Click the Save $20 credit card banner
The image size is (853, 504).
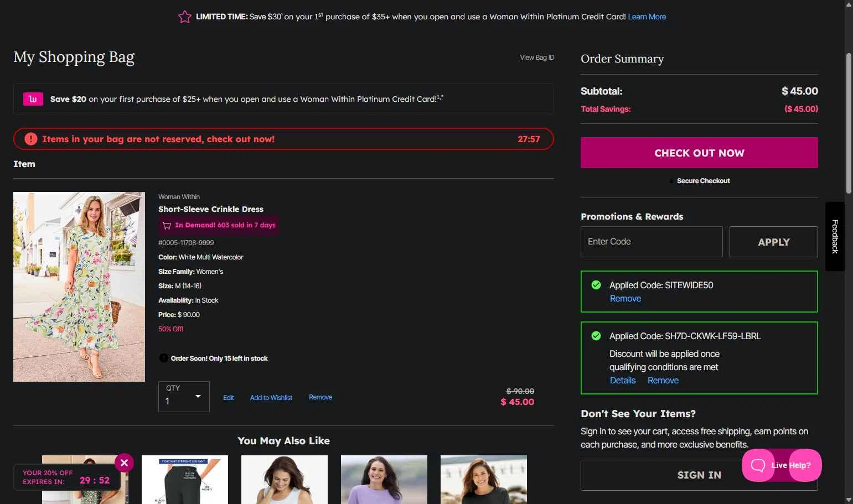pos(283,99)
